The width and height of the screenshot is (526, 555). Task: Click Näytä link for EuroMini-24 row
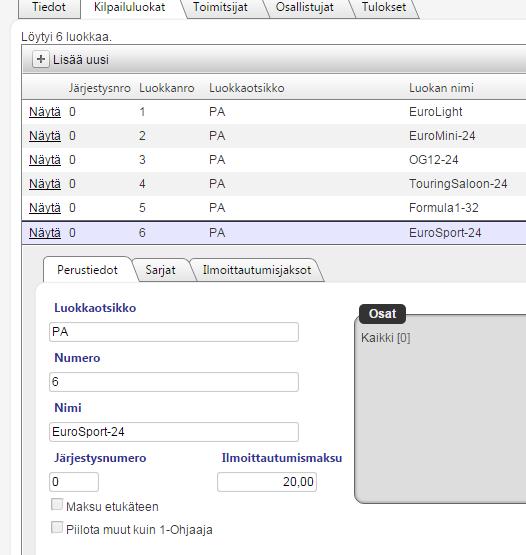(45, 136)
